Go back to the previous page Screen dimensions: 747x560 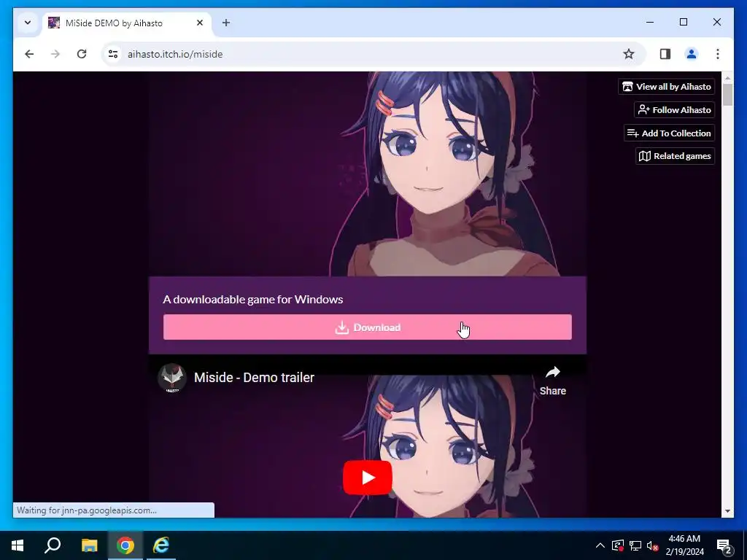29,54
